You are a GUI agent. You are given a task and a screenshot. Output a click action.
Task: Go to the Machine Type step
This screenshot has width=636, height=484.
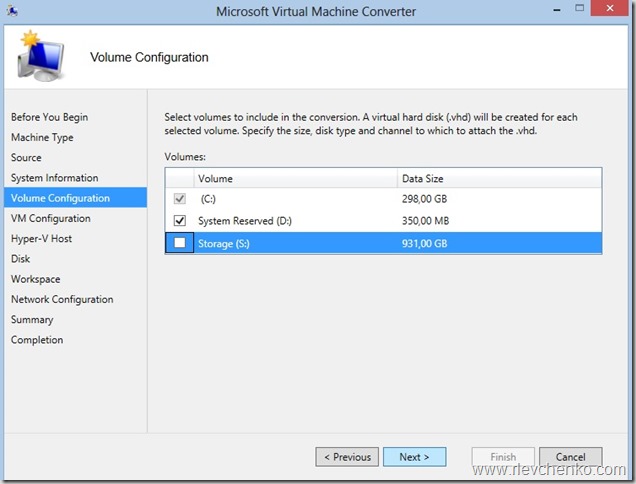click(42, 138)
